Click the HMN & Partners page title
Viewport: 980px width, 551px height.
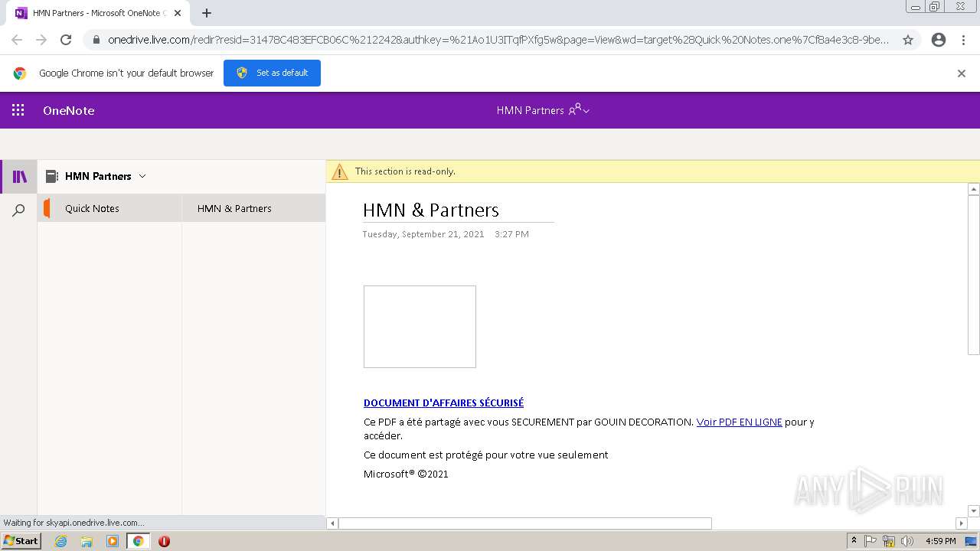430,210
